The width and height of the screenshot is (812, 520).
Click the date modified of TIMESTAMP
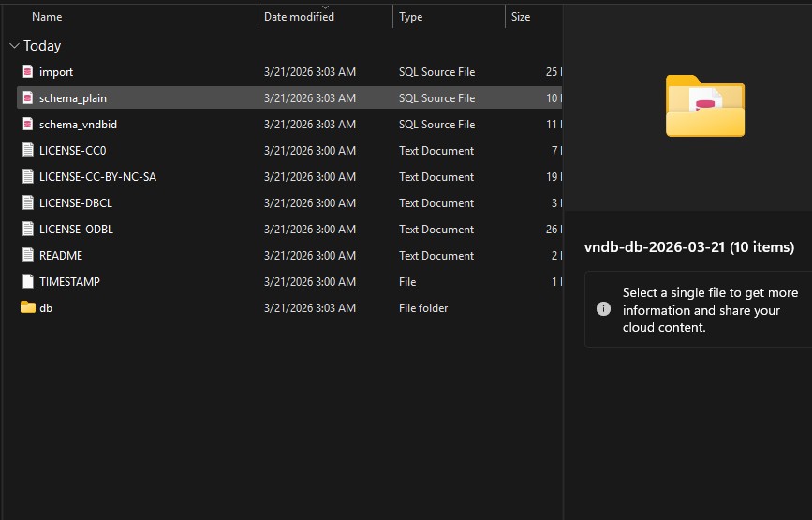(310, 282)
